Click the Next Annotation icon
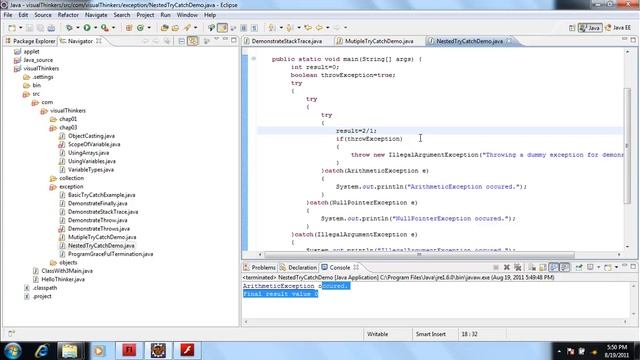 click(271, 28)
